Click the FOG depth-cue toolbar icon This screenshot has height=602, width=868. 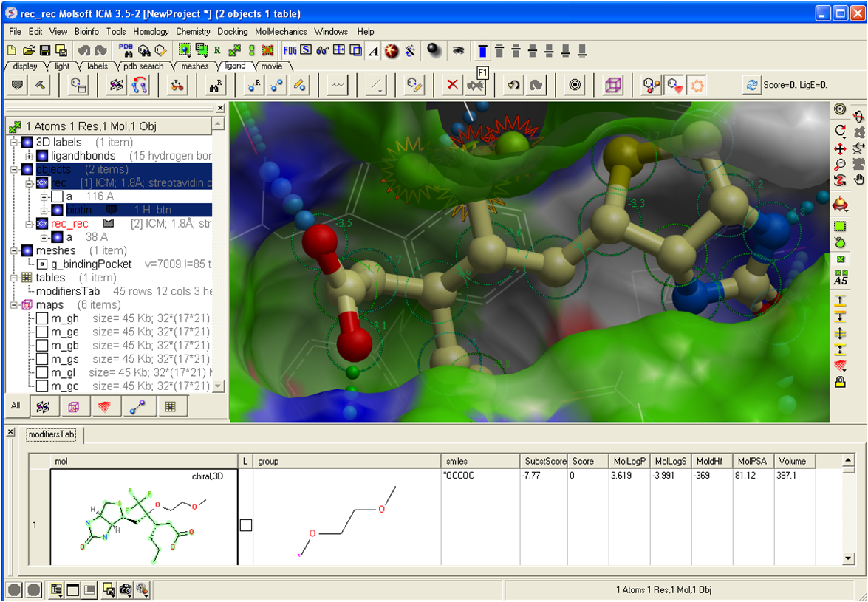coord(290,50)
